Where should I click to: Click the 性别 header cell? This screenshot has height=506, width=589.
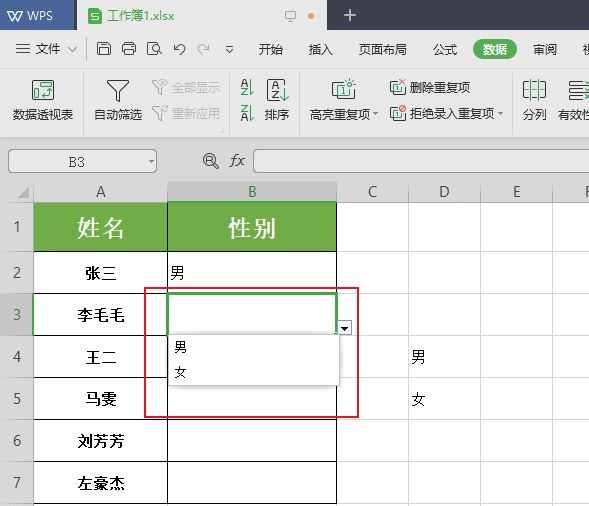point(252,227)
